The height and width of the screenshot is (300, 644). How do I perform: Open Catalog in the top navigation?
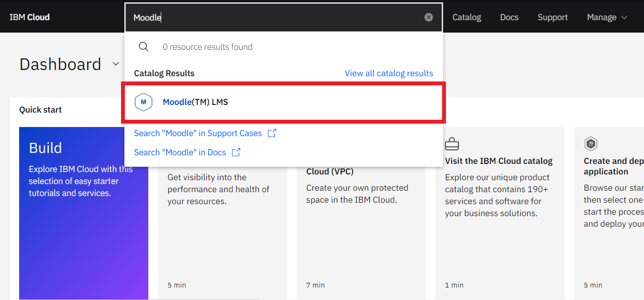(466, 17)
